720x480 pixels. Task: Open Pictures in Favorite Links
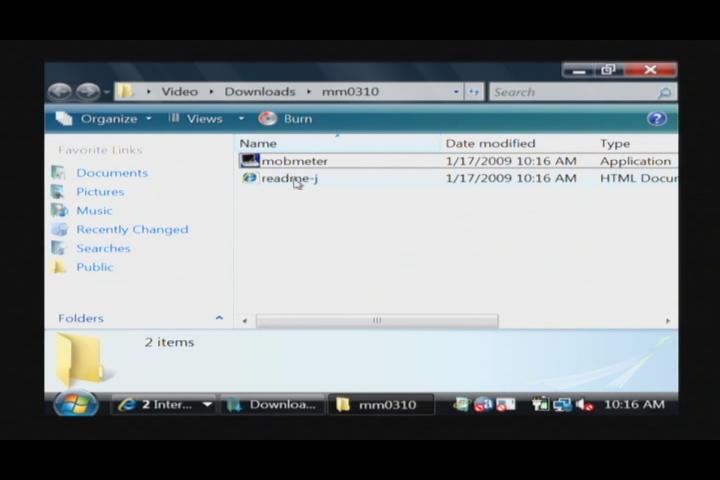click(100, 192)
